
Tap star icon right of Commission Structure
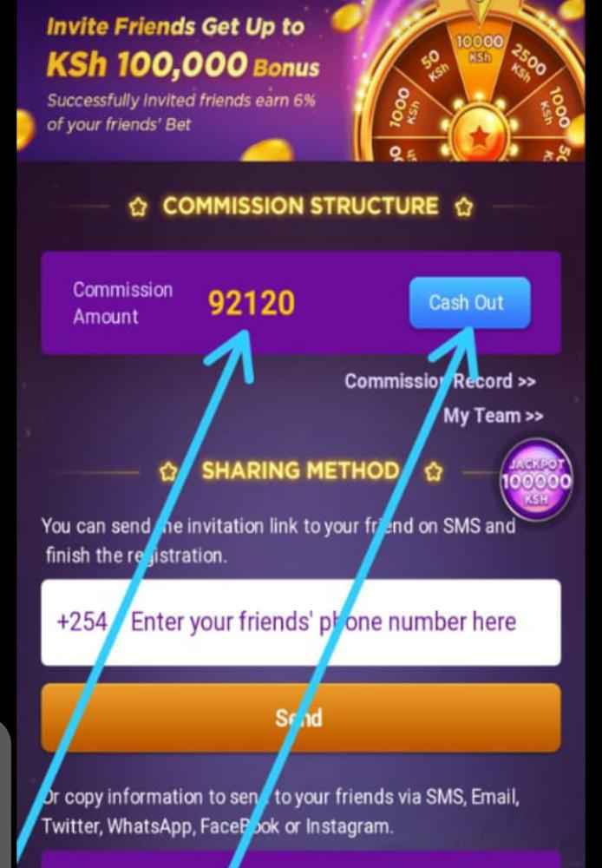tap(464, 207)
